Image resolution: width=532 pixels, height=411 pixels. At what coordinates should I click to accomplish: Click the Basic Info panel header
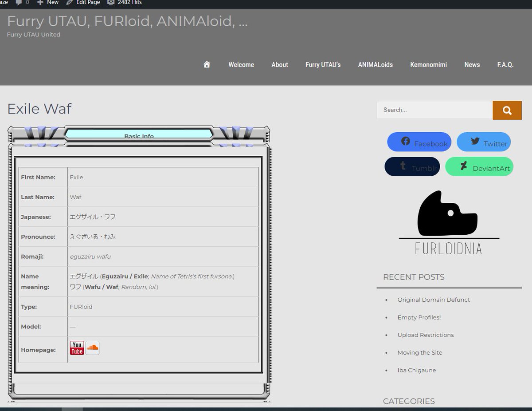point(139,134)
